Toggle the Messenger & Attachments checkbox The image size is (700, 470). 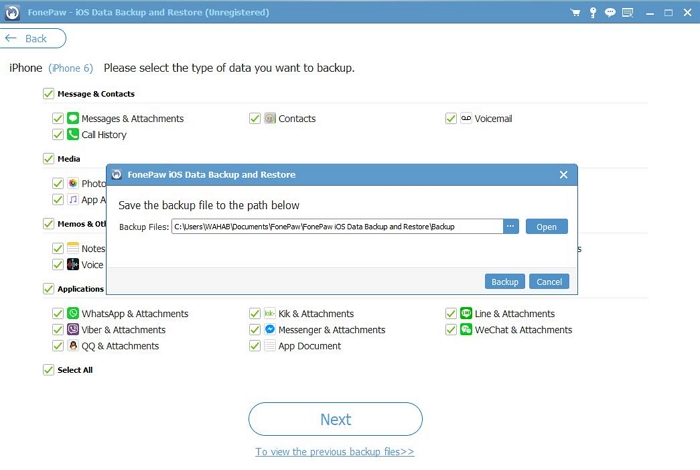pyautogui.click(x=254, y=329)
